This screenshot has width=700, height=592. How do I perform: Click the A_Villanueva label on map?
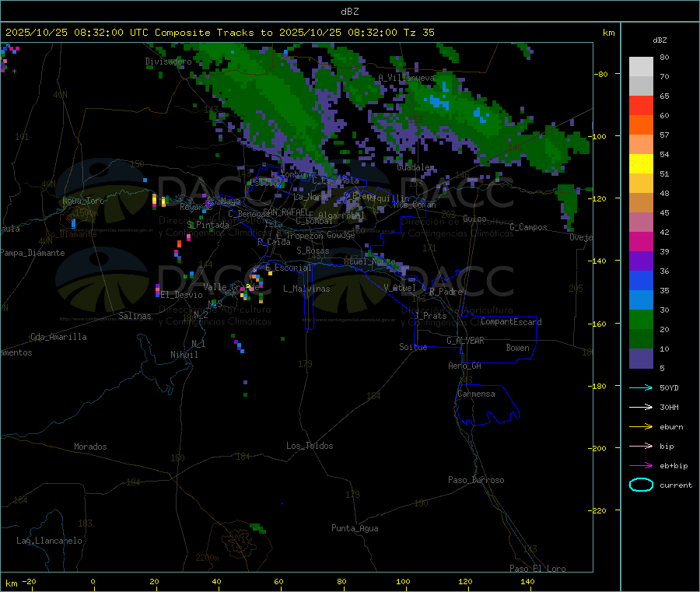point(406,78)
